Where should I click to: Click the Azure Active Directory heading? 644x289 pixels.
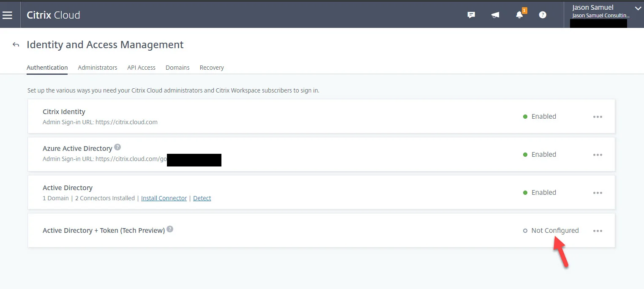(77, 148)
